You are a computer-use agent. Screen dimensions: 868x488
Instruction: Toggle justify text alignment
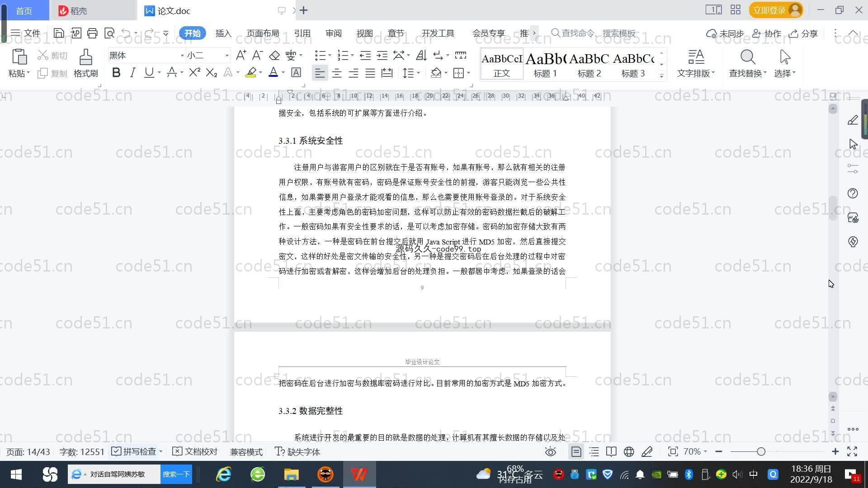tap(370, 73)
